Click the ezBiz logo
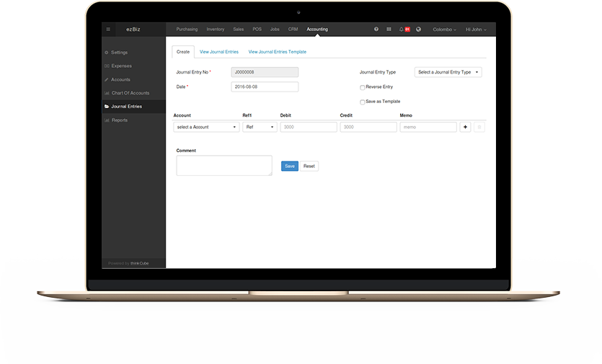Viewport: 602px width, 364px height. coord(133,29)
